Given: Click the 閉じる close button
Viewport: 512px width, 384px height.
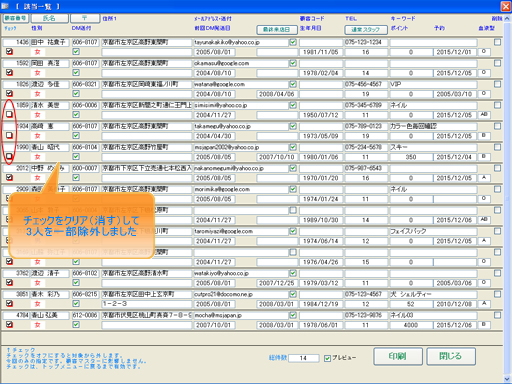Looking at the screenshot, I should click(451, 356).
